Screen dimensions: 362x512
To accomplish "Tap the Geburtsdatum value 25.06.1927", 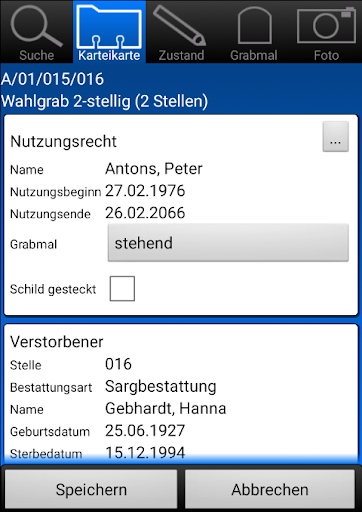I will coord(145,430).
